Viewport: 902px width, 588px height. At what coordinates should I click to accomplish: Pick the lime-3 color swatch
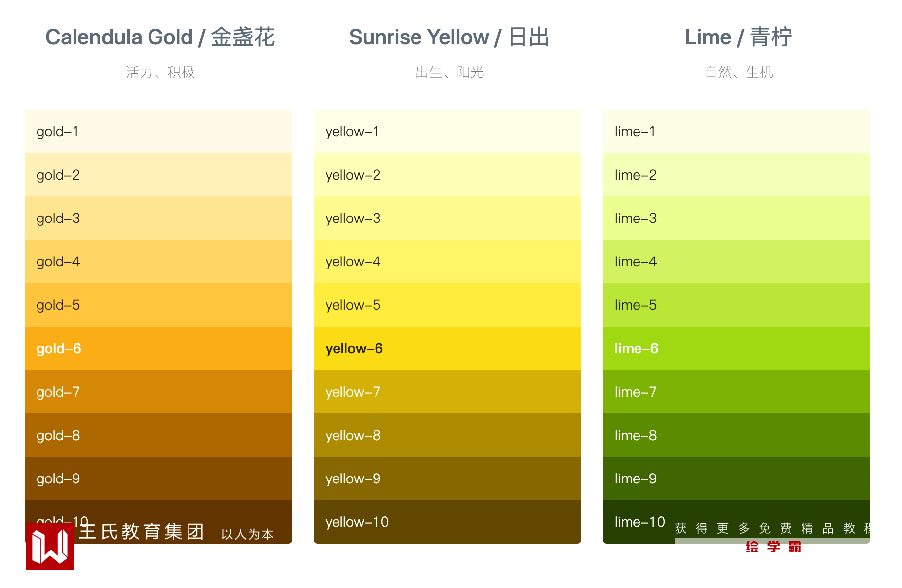[x=736, y=218]
